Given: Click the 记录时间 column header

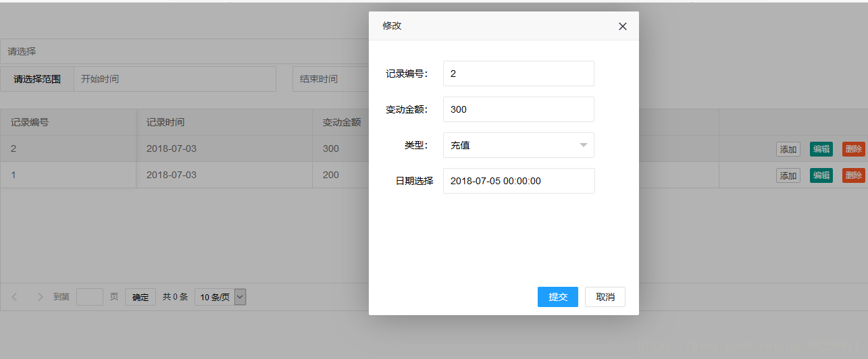Looking at the screenshot, I should click(224, 122).
